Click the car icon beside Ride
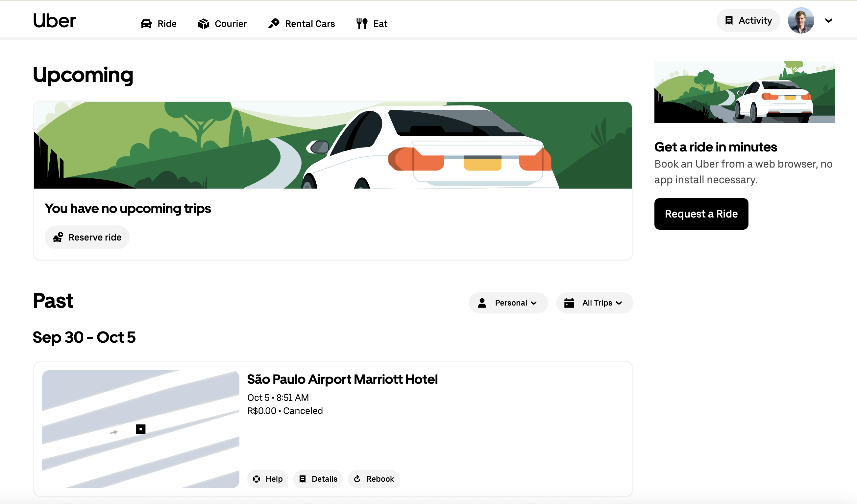857x504 pixels. pyautogui.click(x=146, y=24)
